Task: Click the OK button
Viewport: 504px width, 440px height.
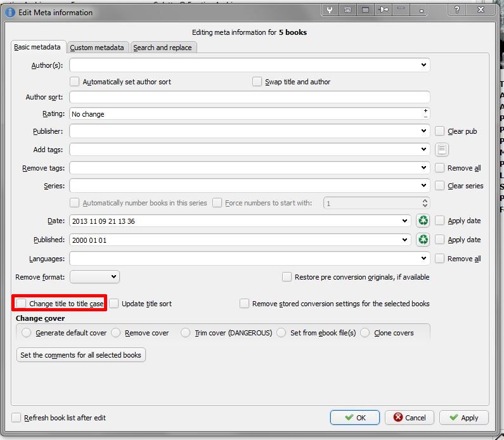Action: coord(355,418)
